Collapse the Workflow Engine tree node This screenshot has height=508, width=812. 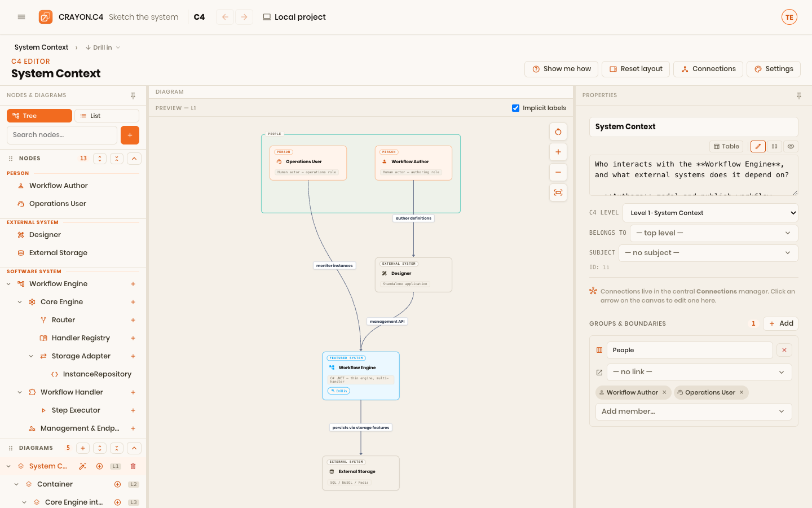(8, 284)
